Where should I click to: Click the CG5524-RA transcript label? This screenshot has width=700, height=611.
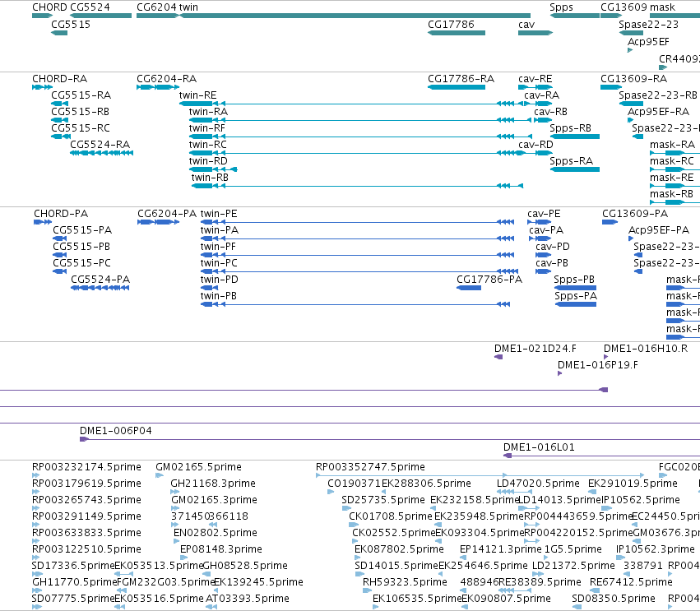100,145
